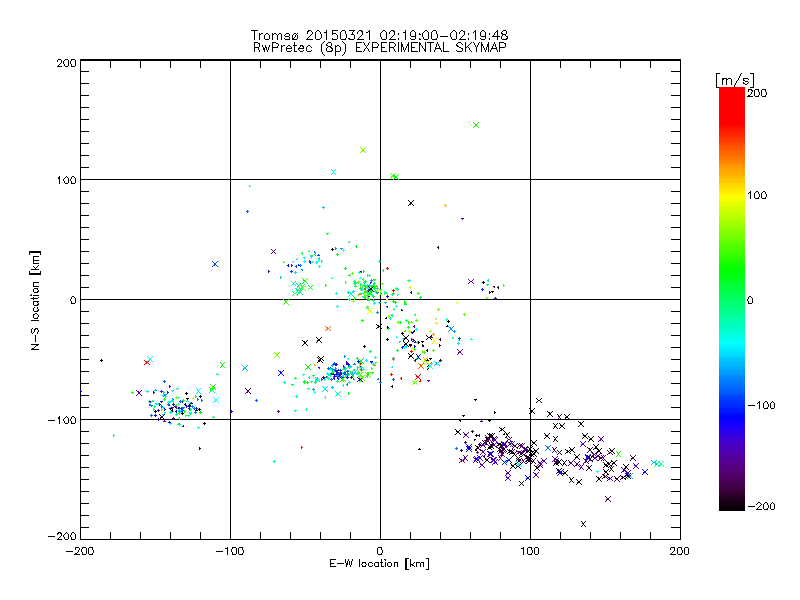Viewport: 800px width, 600px height.
Task: Click the title 'Tromsø 20150321 02:19:00-02:19:48'
Action: [x=379, y=35]
